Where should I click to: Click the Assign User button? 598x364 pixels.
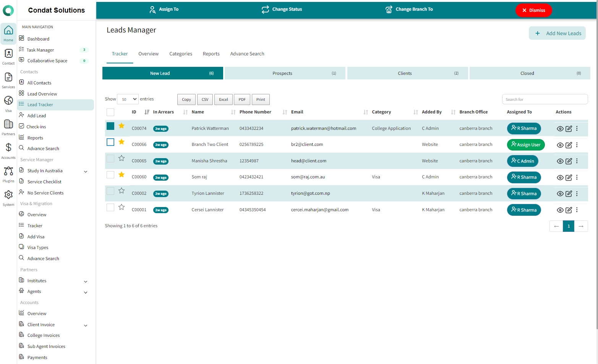point(526,145)
